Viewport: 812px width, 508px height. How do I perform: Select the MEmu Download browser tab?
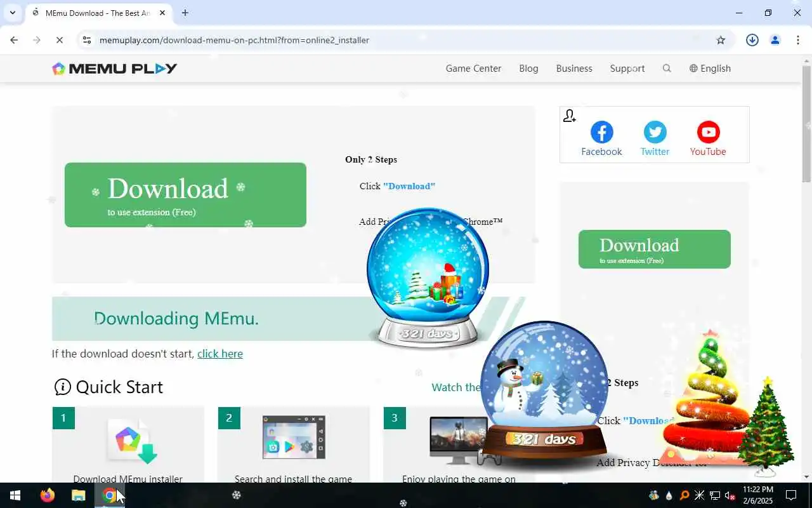(x=98, y=13)
